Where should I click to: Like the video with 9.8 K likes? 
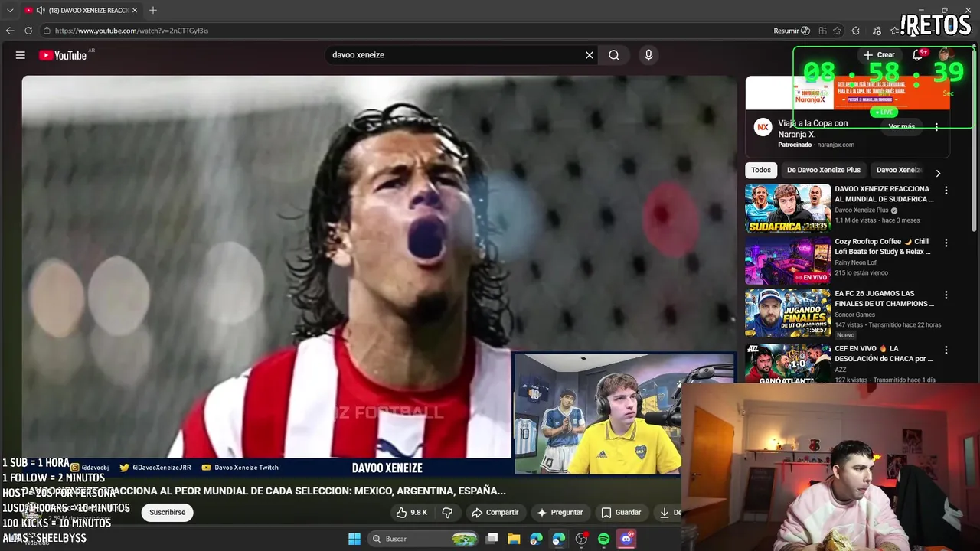click(x=412, y=513)
